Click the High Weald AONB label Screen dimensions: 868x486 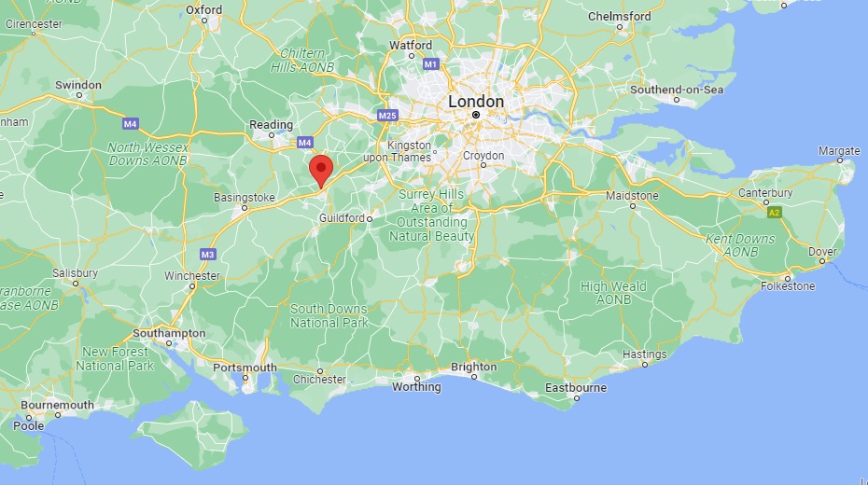[613, 293]
